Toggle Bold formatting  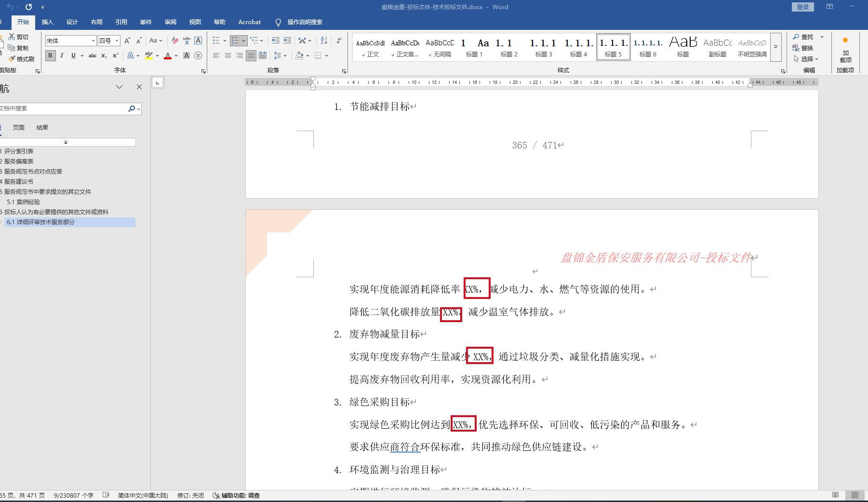pos(50,56)
